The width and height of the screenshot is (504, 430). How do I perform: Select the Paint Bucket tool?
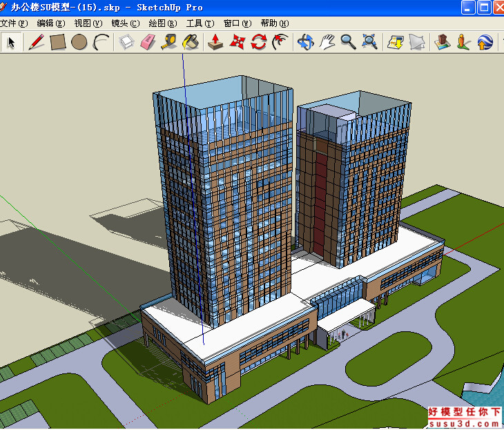(191, 42)
